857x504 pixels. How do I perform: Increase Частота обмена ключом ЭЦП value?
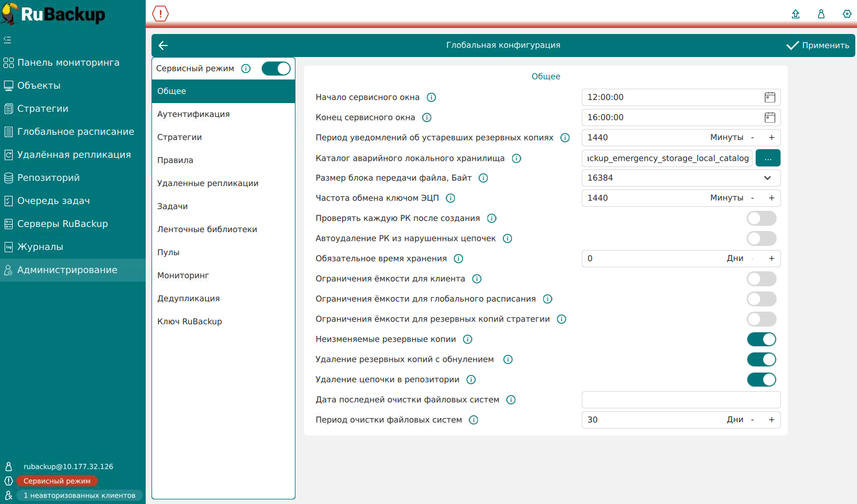[x=772, y=198]
